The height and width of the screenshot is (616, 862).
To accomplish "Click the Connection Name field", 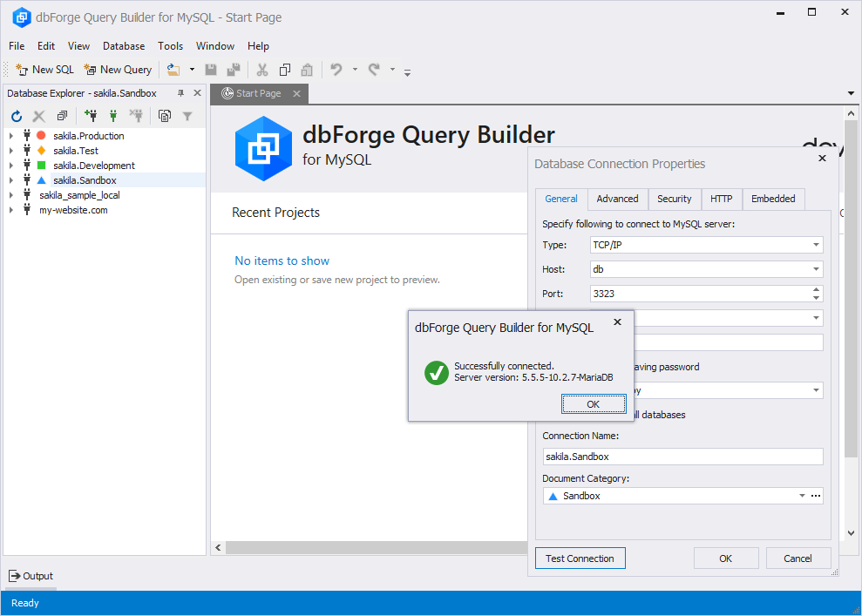I will (682, 457).
